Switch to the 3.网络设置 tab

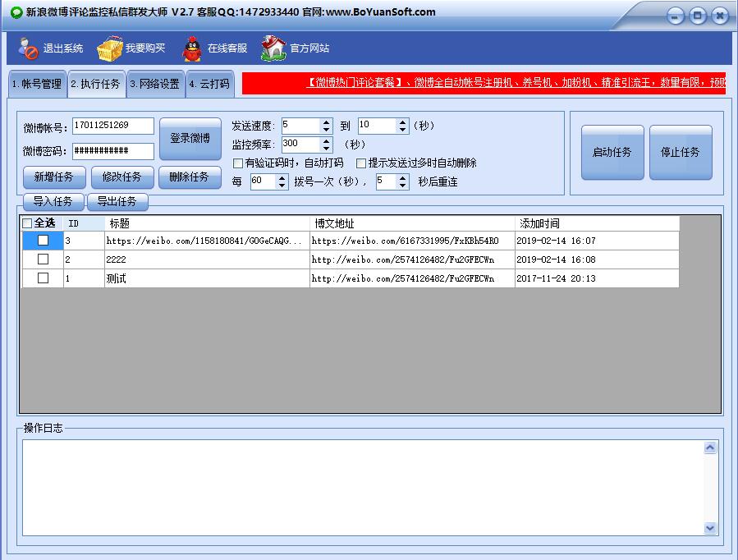point(156,85)
